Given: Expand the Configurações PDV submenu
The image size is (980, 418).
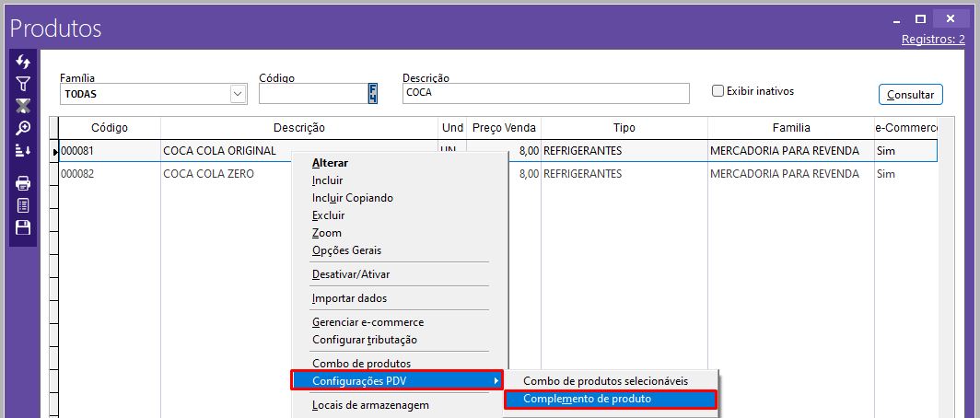Looking at the screenshot, I should (398, 380).
